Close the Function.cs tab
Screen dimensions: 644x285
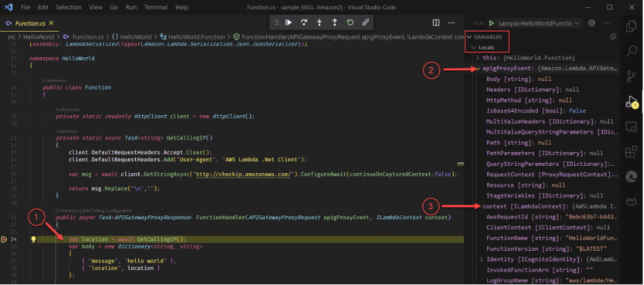51,23
